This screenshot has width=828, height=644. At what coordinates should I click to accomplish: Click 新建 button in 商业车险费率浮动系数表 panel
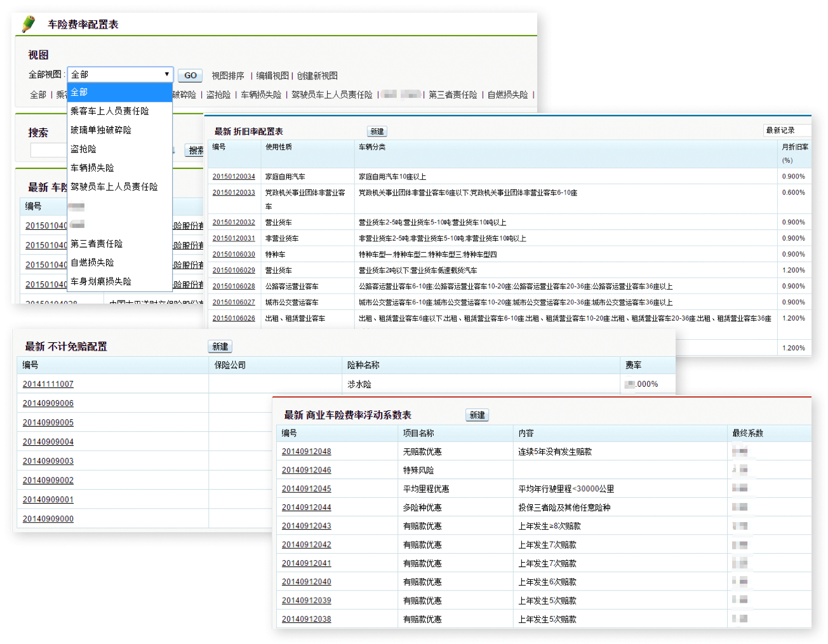pos(477,415)
